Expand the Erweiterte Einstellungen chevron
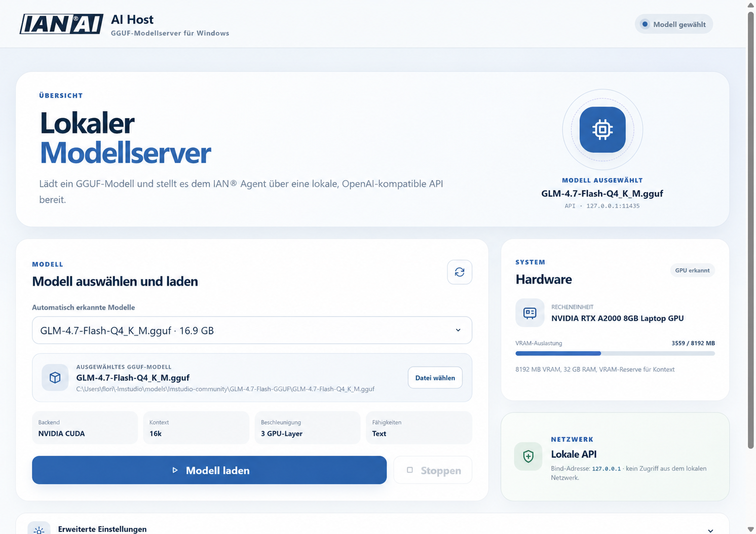The width and height of the screenshot is (756, 534). pos(710,530)
